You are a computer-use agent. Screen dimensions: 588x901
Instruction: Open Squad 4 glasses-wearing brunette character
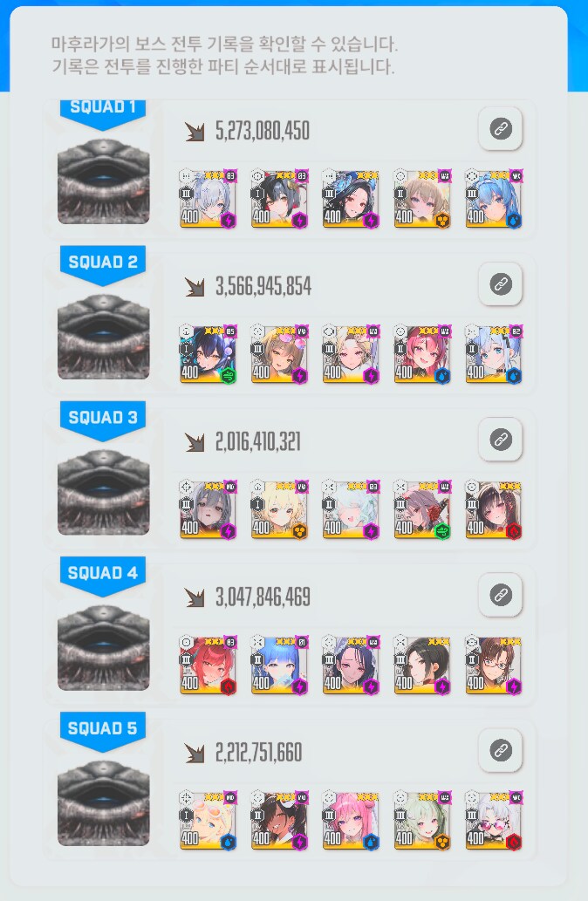point(494,666)
